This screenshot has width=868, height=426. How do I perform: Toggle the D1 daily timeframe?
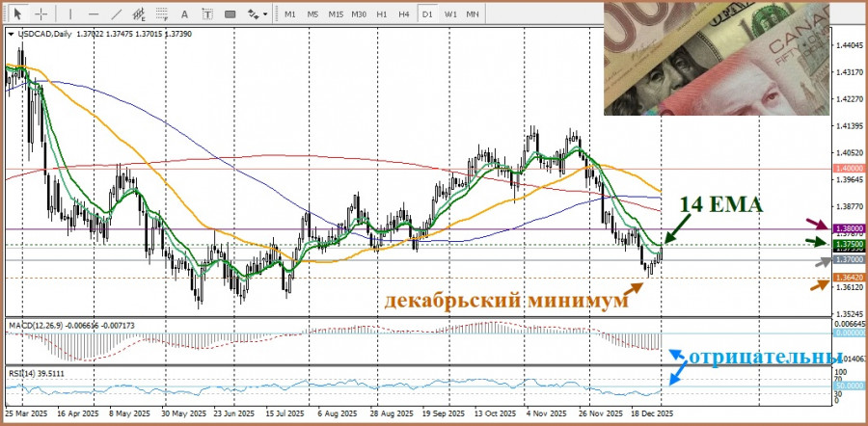click(427, 14)
